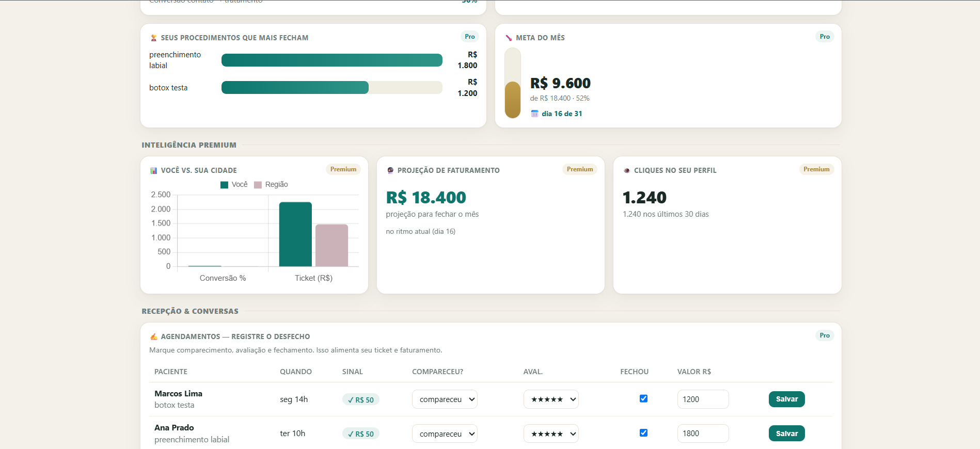Click the ✓ R$ 50 sinal badge for Ana Prado

pos(360,434)
